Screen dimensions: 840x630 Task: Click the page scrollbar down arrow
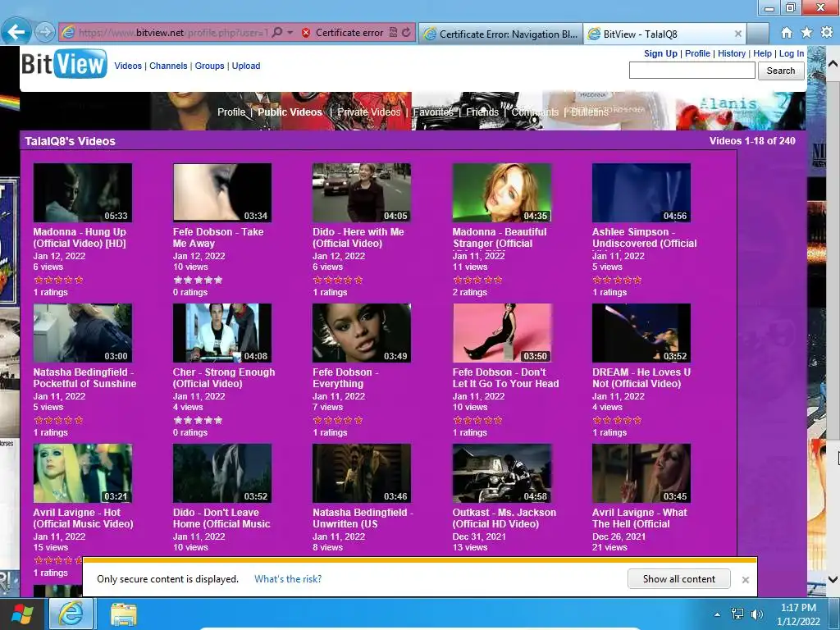click(833, 579)
